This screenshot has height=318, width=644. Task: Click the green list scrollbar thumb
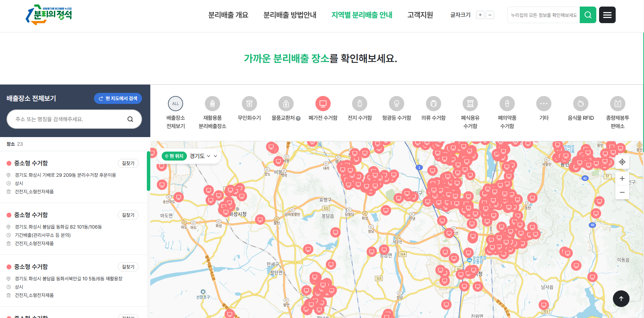tap(149, 171)
